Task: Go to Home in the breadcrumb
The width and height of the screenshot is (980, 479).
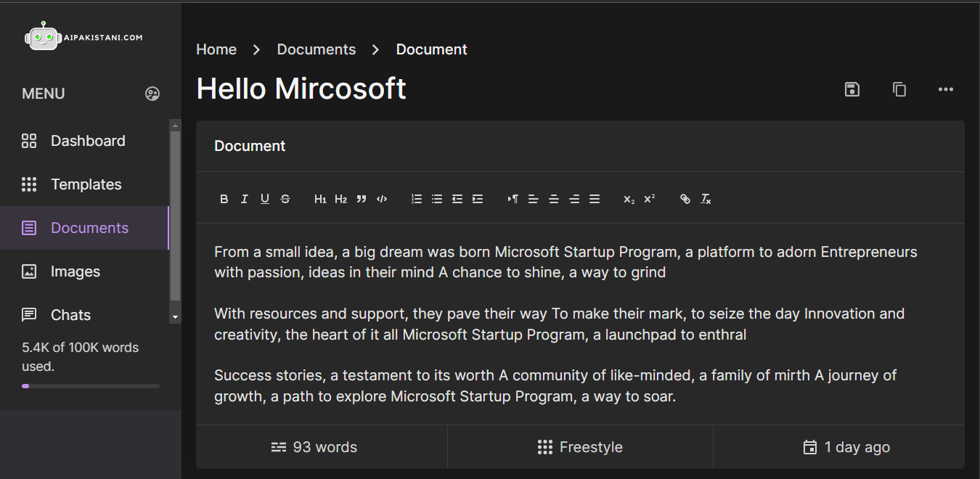Action: (x=216, y=49)
